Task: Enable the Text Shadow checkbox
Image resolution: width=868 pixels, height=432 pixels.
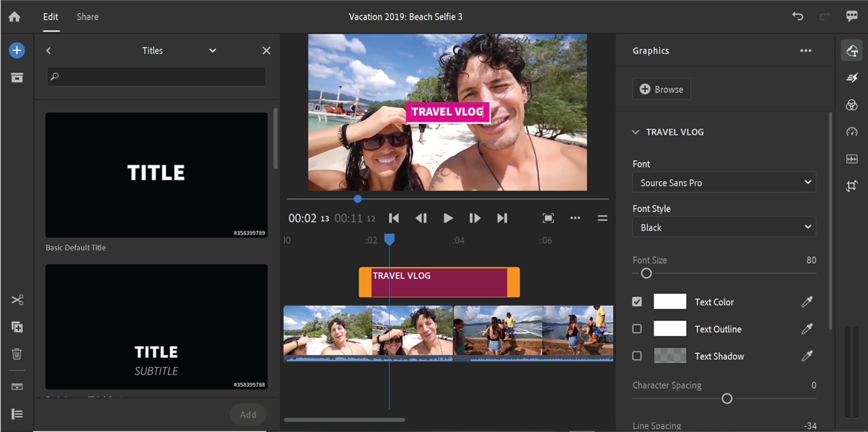Action: [x=637, y=356]
